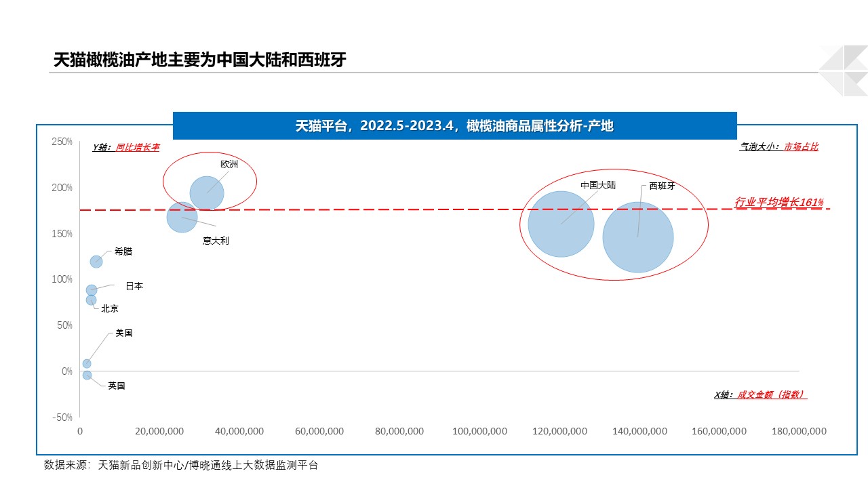Select the 西班牙 bubble in the chart
Viewport: 868px width, 488px height.
pyautogui.click(x=637, y=237)
